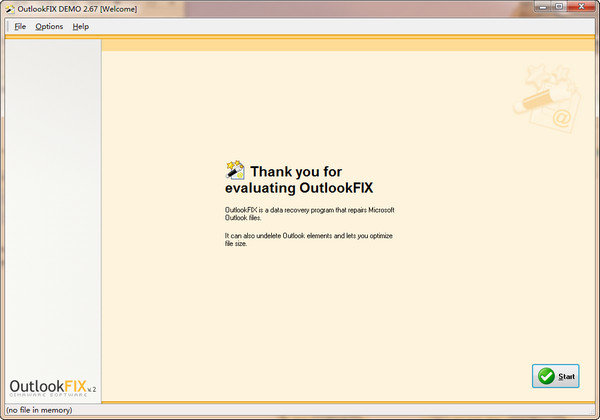
Task: Click the OutlookFIX logo in sidebar
Action: tap(52, 387)
